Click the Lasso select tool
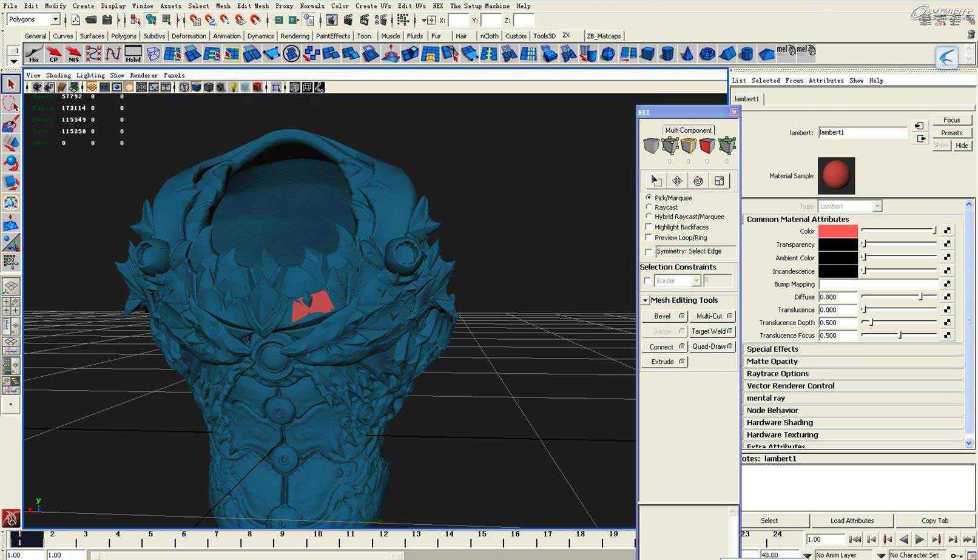Image resolution: width=978 pixels, height=560 pixels. [x=11, y=104]
